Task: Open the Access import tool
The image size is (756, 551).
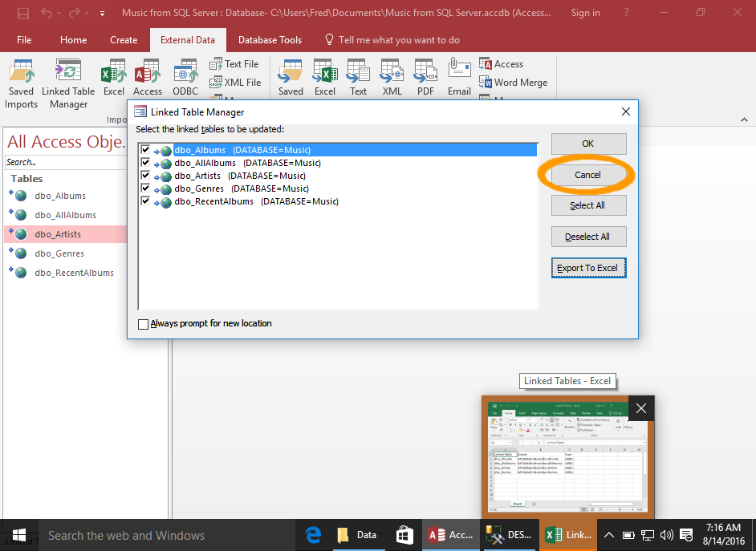Action: click(148, 76)
